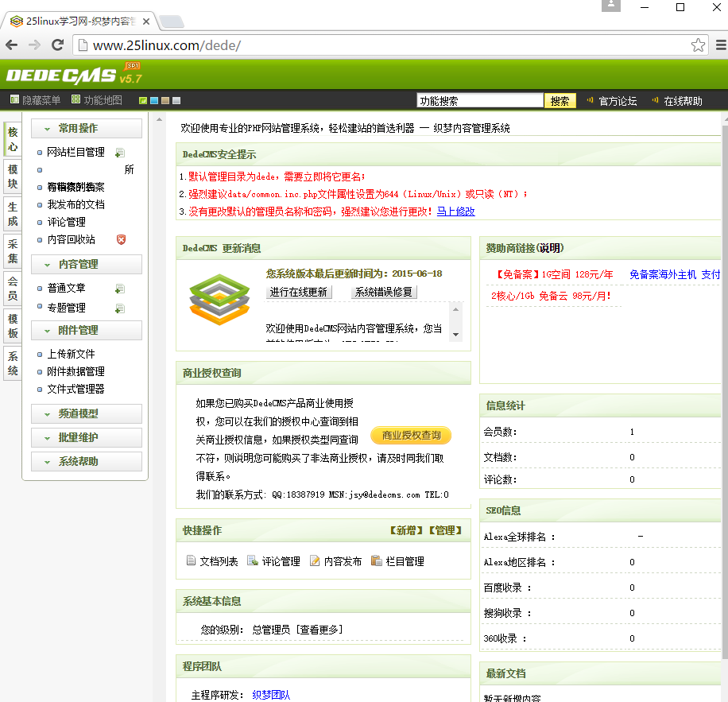Image resolution: width=728 pixels, height=702 pixels.
Task: Click 【管理】 in 快捷操作 header
Action: pos(445,530)
